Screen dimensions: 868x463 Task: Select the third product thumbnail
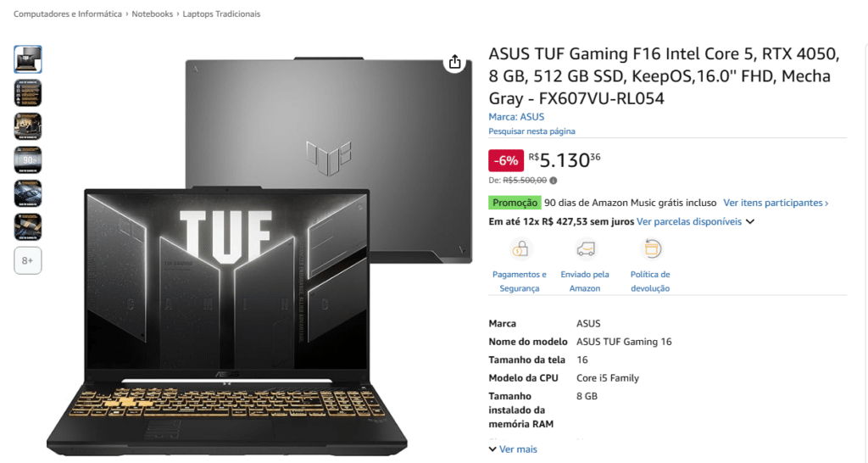[x=28, y=126]
